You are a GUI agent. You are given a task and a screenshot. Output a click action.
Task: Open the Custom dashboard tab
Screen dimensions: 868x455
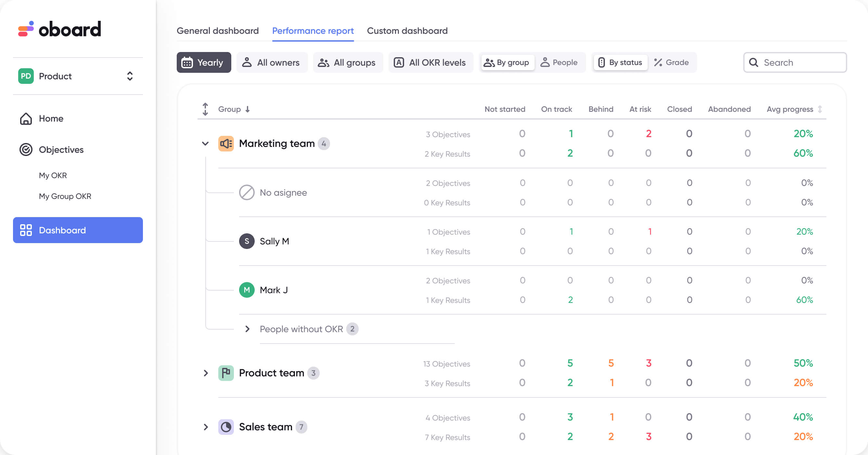point(407,31)
